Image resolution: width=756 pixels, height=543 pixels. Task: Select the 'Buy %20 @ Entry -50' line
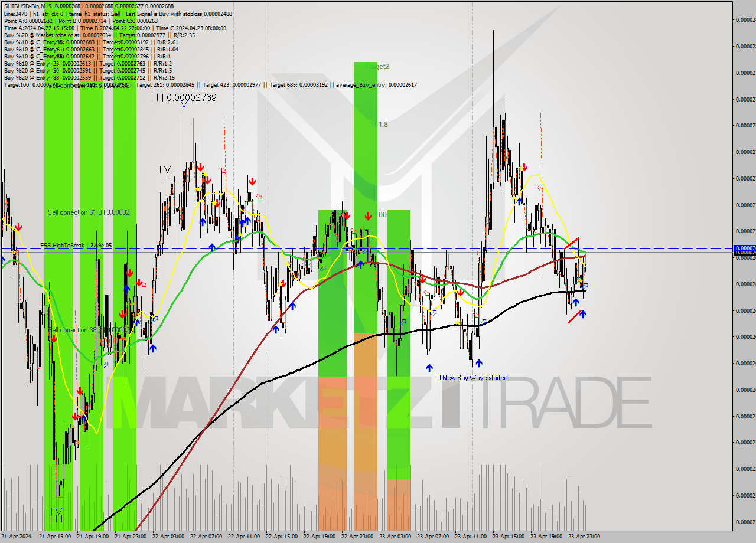[87, 70]
